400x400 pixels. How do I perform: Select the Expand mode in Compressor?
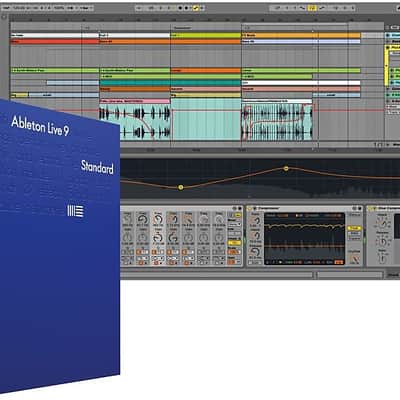pos(354,238)
